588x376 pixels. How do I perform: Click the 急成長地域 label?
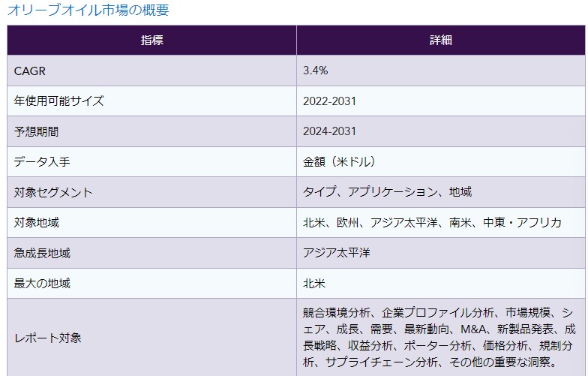pyautogui.click(x=42, y=253)
